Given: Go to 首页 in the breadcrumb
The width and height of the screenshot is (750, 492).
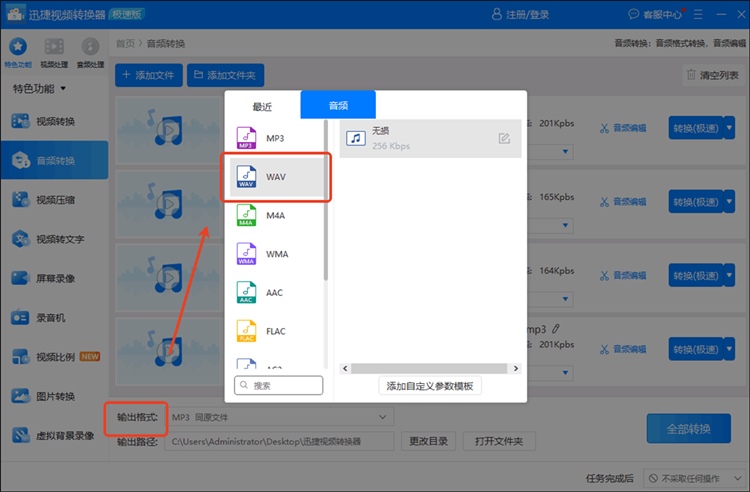Looking at the screenshot, I should click(x=125, y=44).
